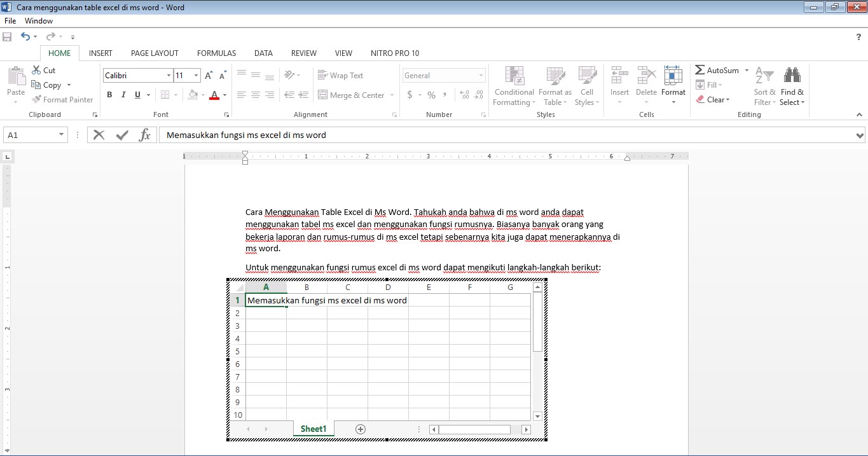
Task: Open Merge & Center dropdown arrow
Action: 392,95
